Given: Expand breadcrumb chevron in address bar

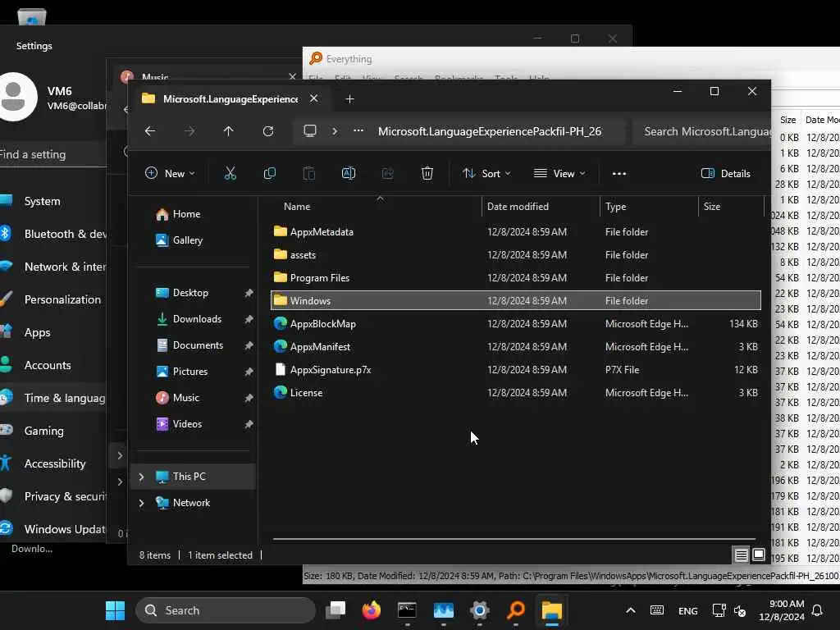Looking at the screenshot, I should (x=335, y=130).
